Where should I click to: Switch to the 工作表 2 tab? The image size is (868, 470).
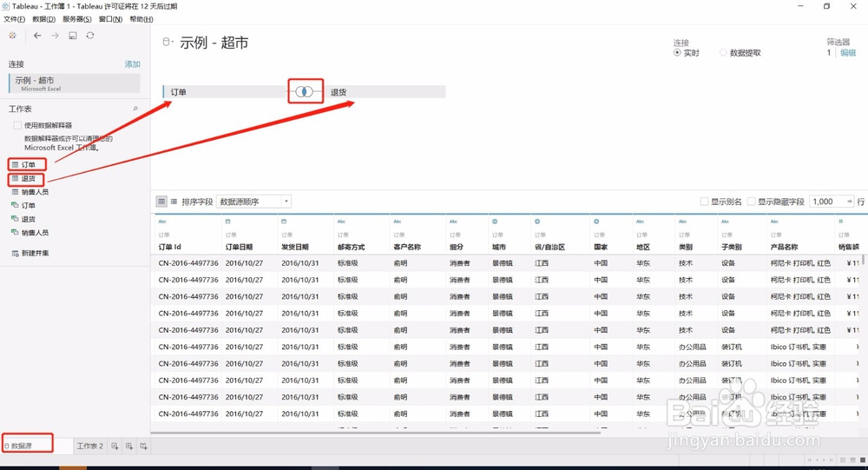click(89, 446)
